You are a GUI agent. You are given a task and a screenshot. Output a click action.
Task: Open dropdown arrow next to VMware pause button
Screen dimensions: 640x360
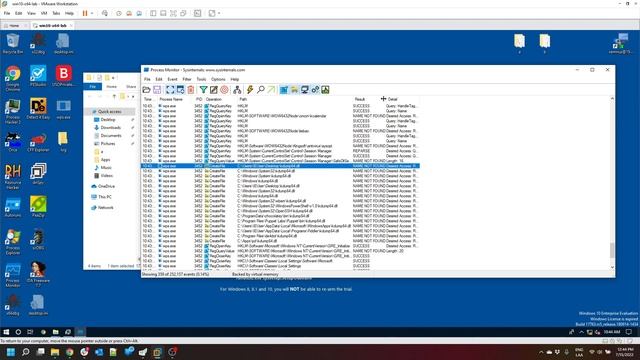92,13
